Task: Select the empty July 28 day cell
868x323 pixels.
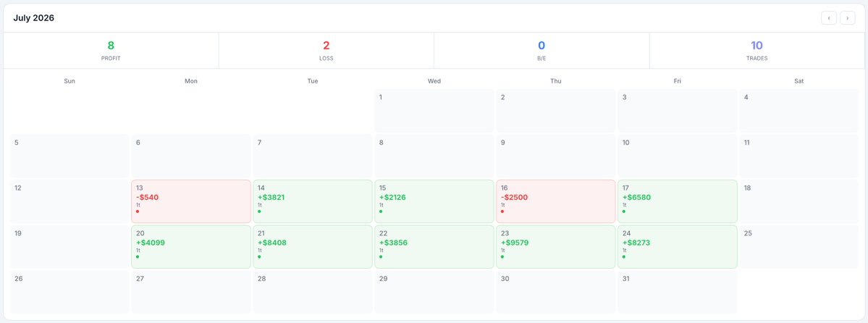Action: 313,292
